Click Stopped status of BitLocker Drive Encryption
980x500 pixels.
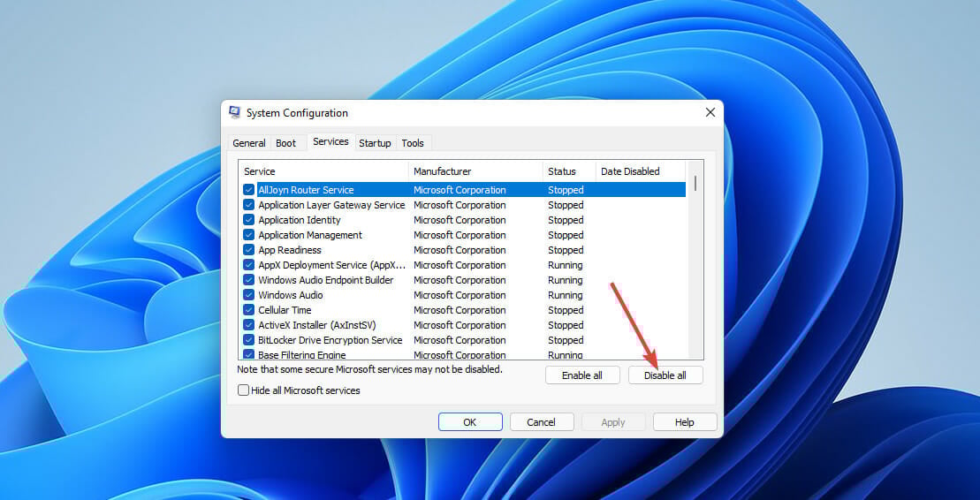pyautogui.click(x=566, y=340)
